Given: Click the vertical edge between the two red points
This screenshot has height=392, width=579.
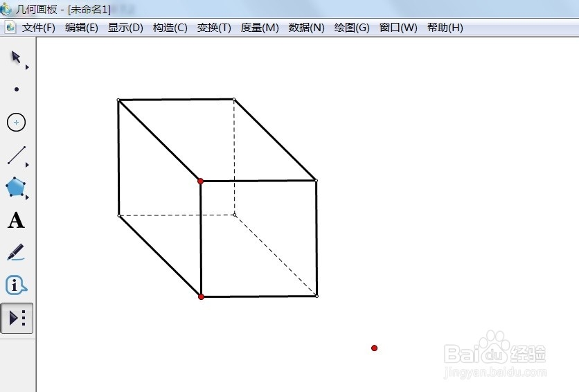Looking at the screenshot, I should [201, 239].
